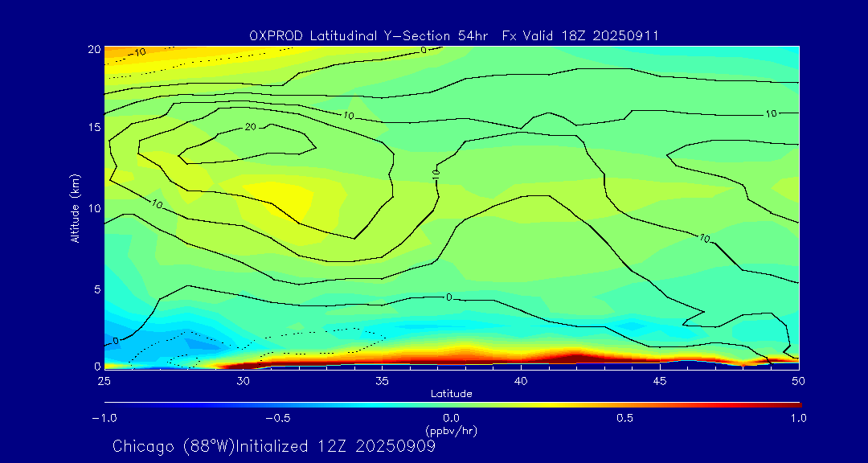868x463 pixels.
Task: Click the Altitude (km) y-axis label
Action: (76, 207)
